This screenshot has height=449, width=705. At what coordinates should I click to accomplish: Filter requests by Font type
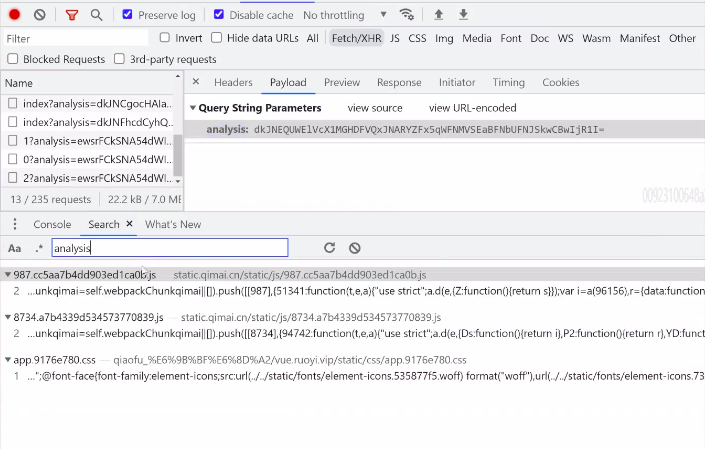tap(511, 38)
